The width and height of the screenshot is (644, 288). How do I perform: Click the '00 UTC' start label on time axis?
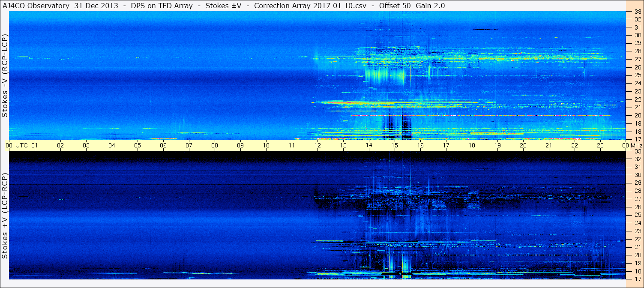[17, 146]
